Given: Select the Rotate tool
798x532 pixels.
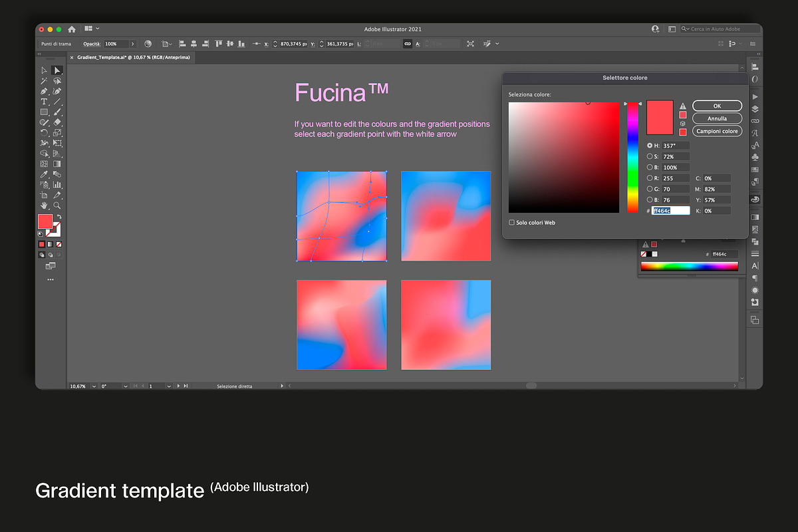Looking at the screenshot, I should (44, 132).
